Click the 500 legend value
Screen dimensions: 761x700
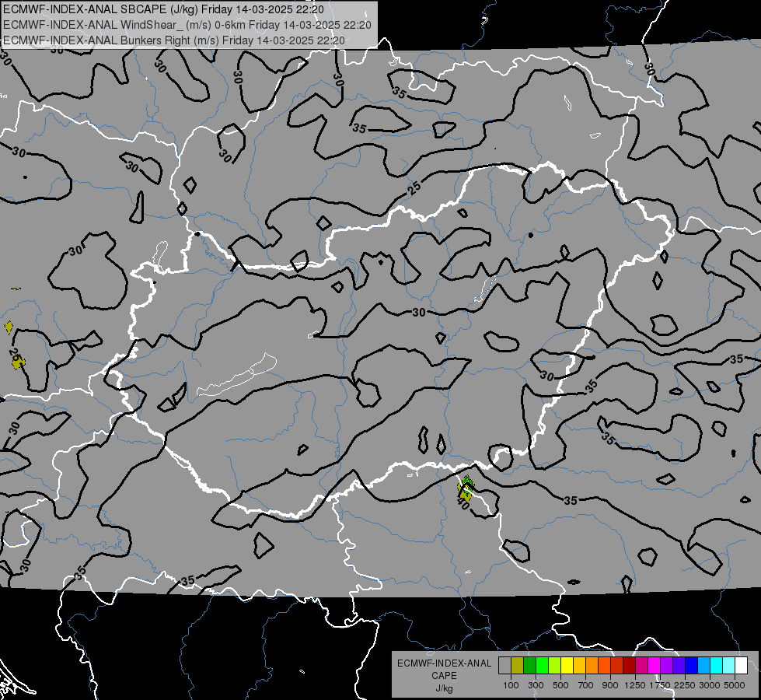(x=560, y=685)
